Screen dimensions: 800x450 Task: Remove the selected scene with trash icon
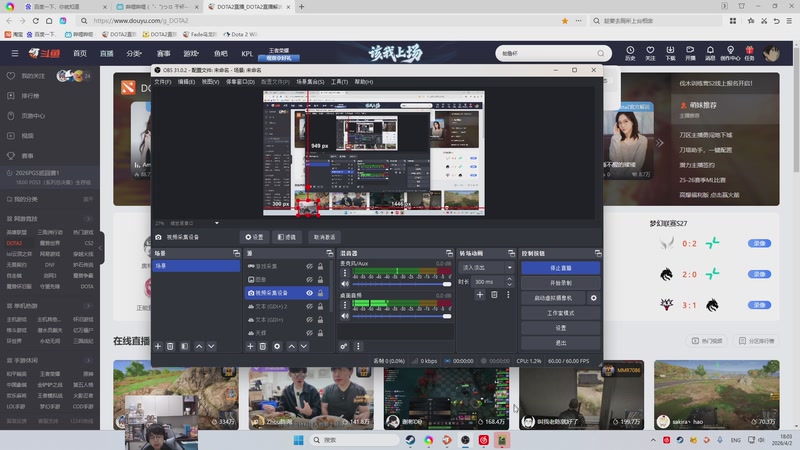coord(170,346)
